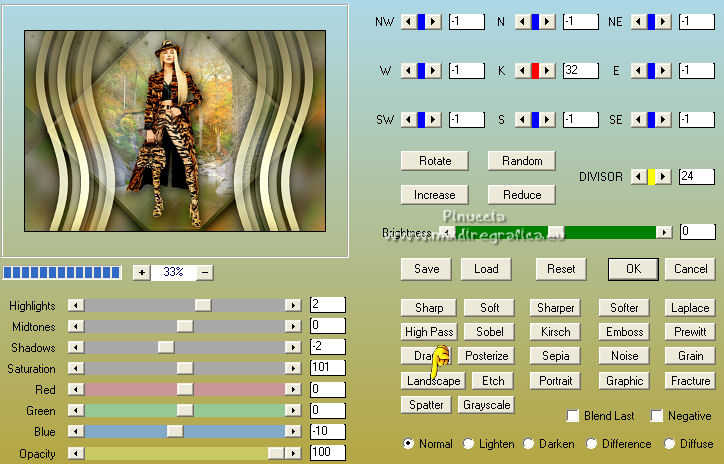Increase the K center value arrow
The width and height of the screenshot is (724, 464).
[547, 71]
